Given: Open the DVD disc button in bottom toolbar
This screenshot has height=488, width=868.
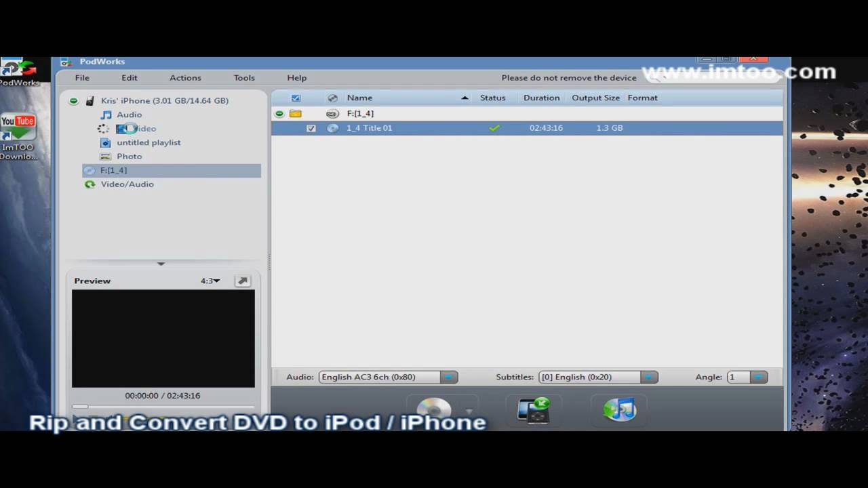Looking at the screenshot, I should pos(434,411).
